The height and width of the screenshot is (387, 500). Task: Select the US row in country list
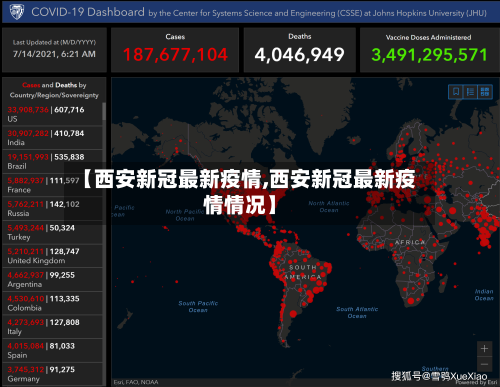(x=52, y=114)
